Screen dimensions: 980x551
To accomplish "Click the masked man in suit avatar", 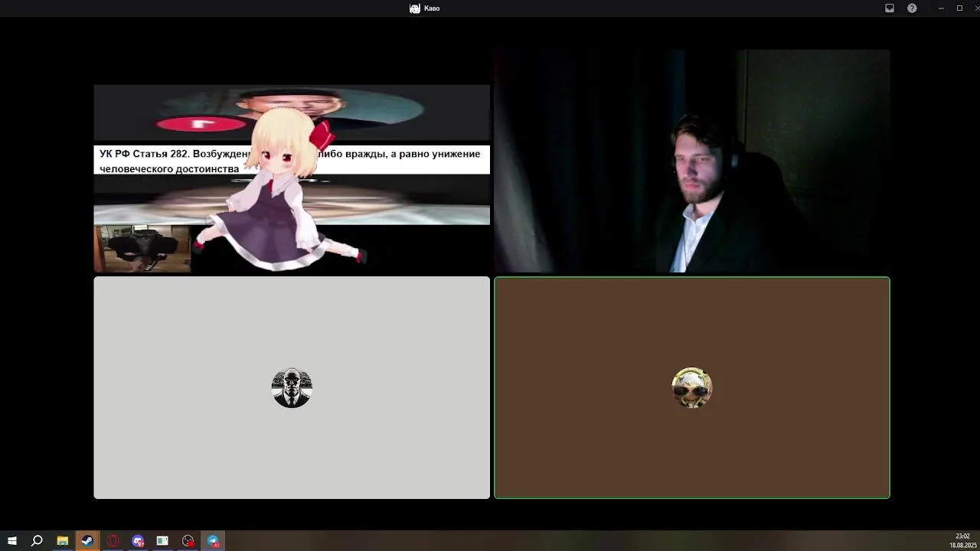I will 292,388.
